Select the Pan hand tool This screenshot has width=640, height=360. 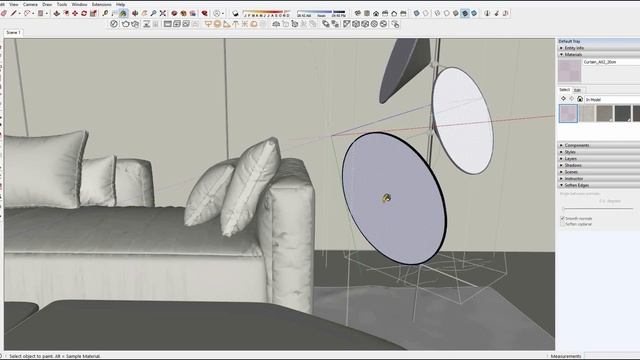click(x=144, y=13)
